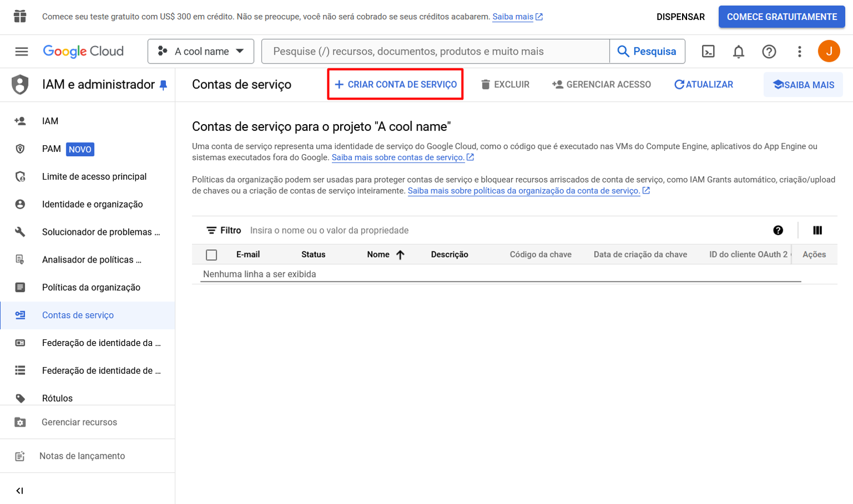Open the orange J account avatar

click(x=829, y=51)
